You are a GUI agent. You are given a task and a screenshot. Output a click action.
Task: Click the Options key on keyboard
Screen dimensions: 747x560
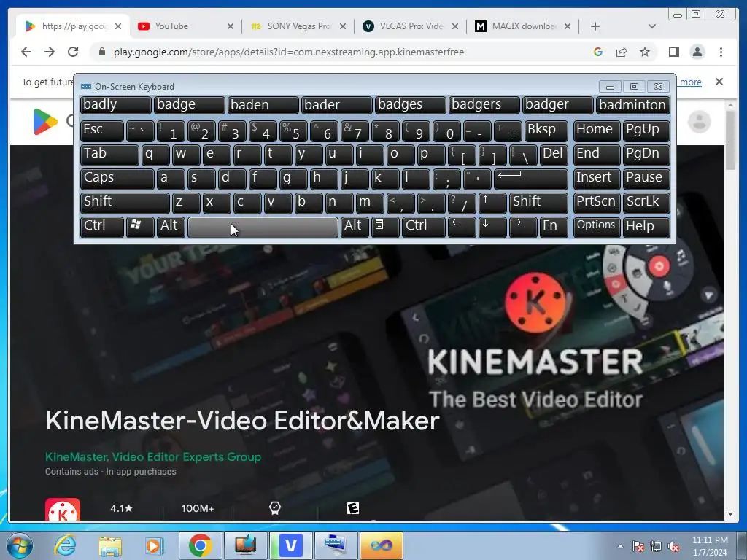597,226
